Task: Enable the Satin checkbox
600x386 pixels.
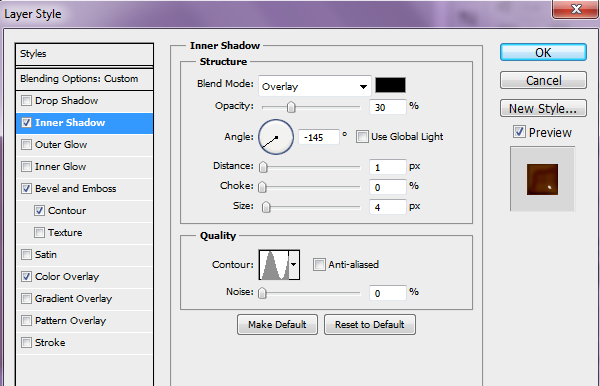Action: (26, 255)
